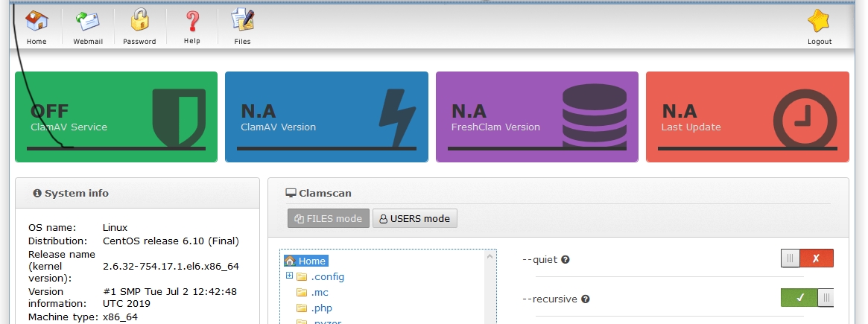Click the Password padlock icon
This screenshot has width=868, height=324.
coord(139,27)
